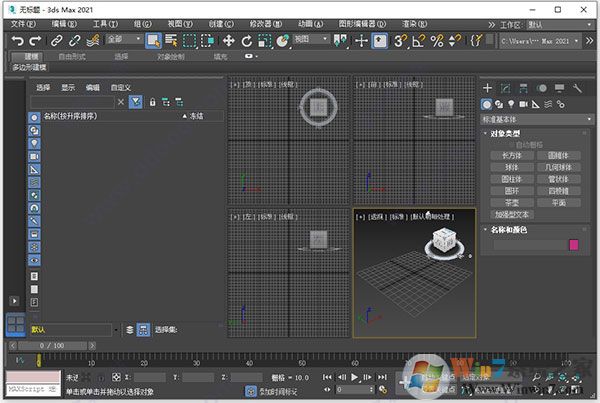Toggle geometry display filter in Scene Explorer
This screenshot has width=600, height=403.
[34, 117]
